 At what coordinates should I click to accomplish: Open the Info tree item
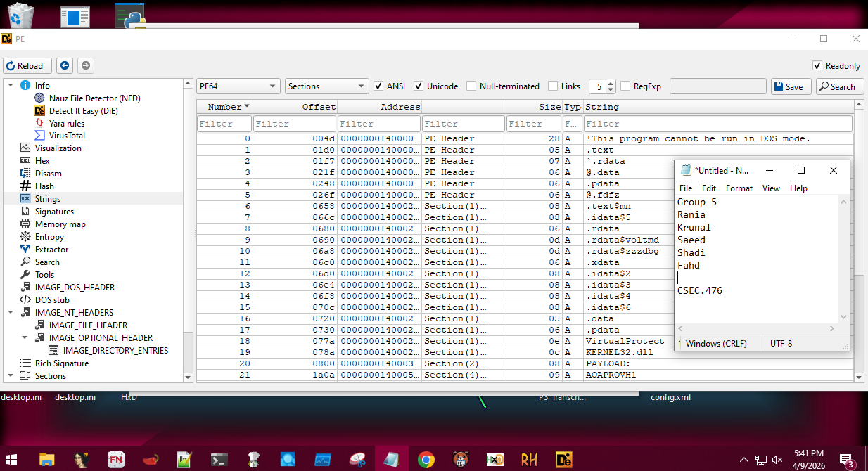42,85
